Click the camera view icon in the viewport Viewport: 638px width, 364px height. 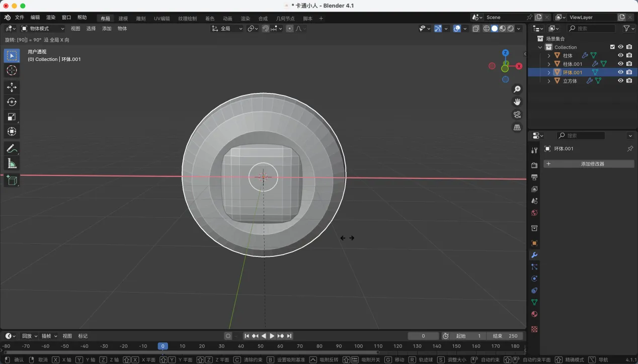click(x=517, y=115)
